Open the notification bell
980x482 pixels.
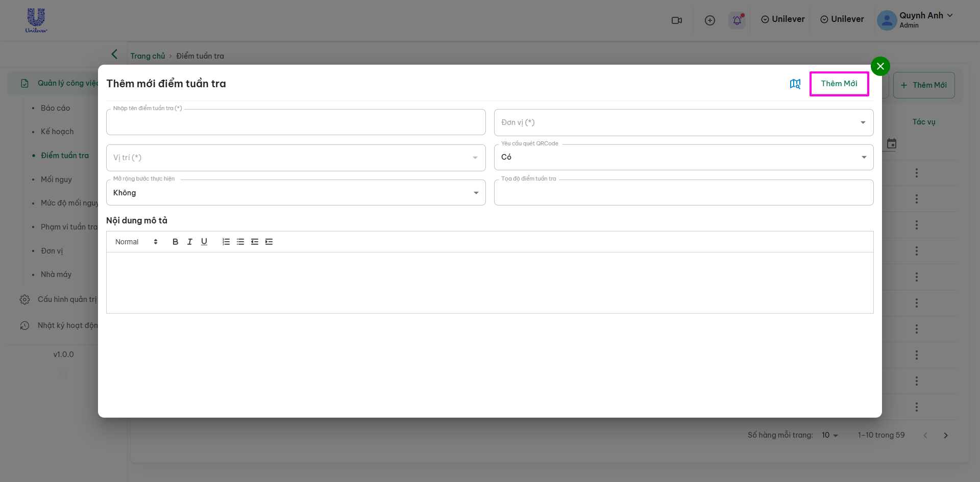pos(737,20)
